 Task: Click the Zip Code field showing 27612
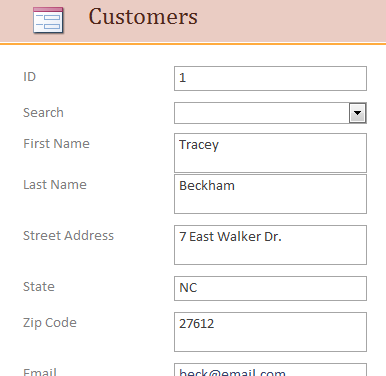[x=270, y=332]
